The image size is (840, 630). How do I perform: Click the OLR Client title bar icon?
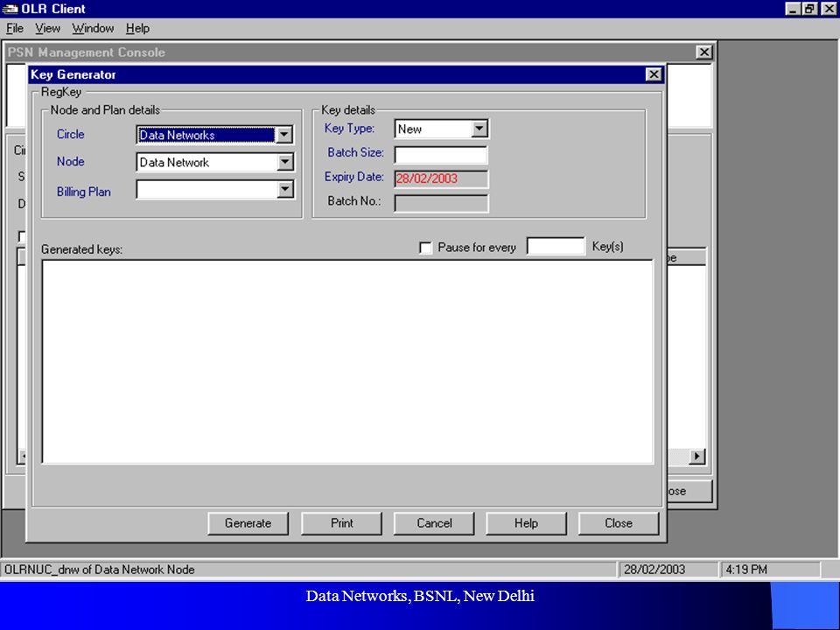tap(10, 9)
